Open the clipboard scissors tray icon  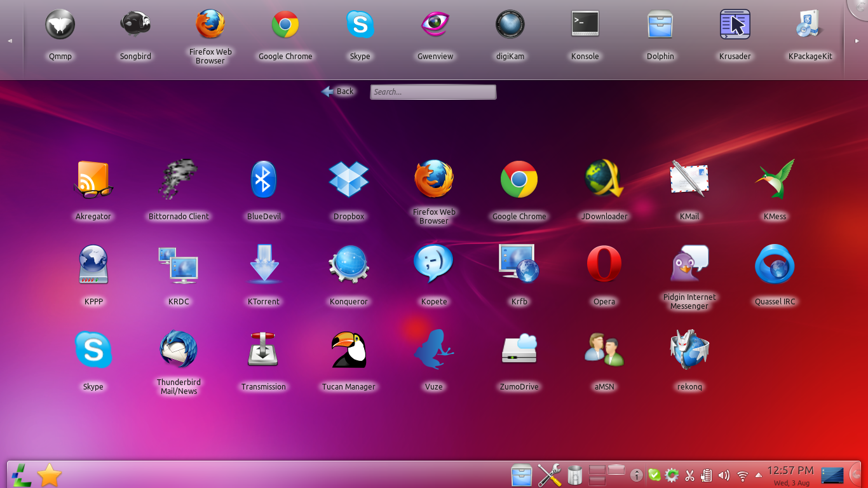pos(689,475)
